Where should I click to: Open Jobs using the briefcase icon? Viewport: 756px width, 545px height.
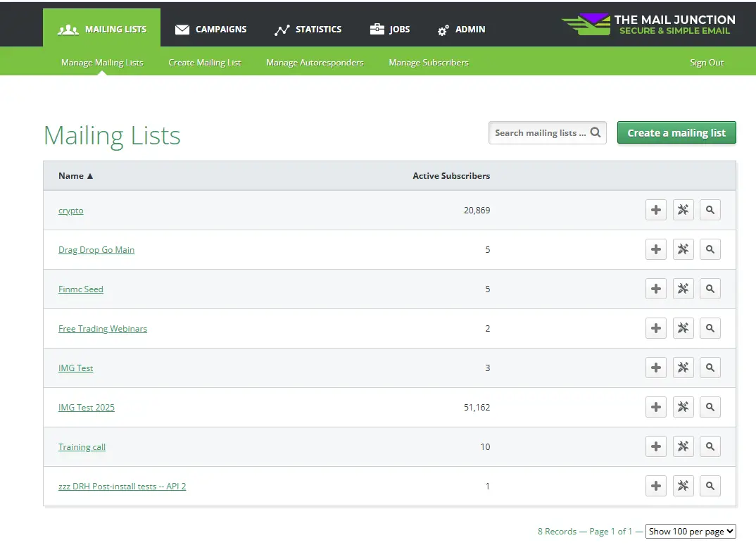[377, 30]
